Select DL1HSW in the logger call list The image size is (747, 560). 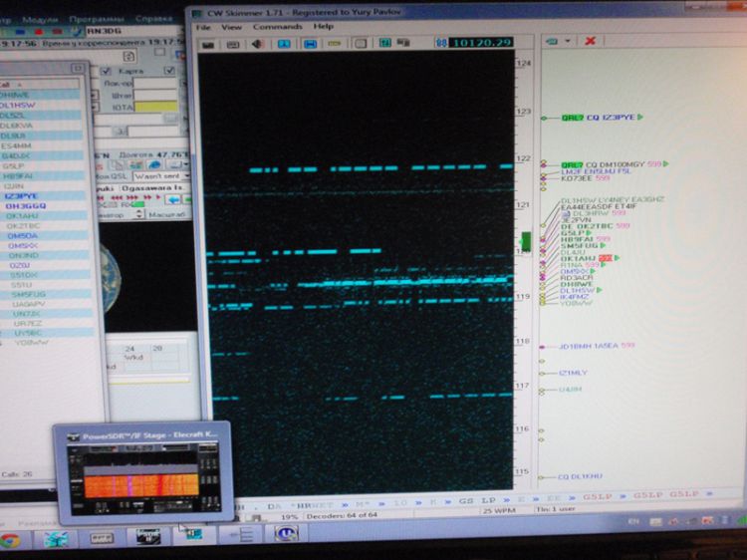coord(18,105)
